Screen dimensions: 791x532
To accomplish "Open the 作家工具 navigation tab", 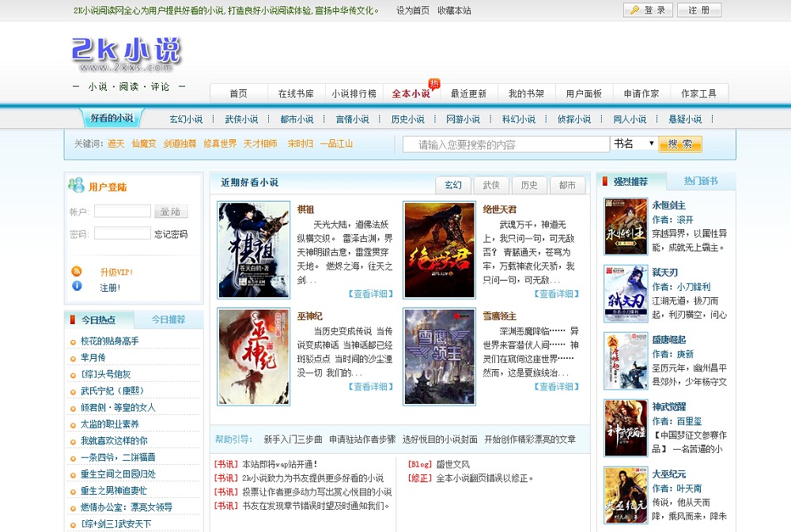I will (x=698, y=94).
